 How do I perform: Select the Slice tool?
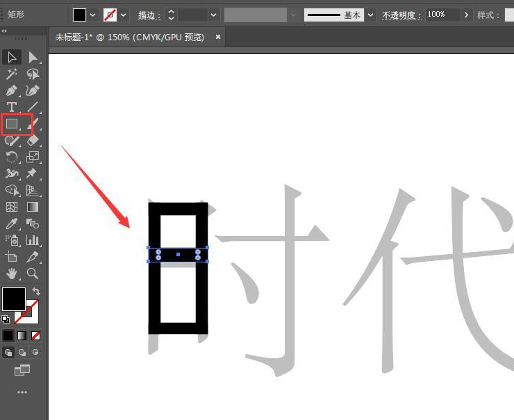[x=33, y=257]
